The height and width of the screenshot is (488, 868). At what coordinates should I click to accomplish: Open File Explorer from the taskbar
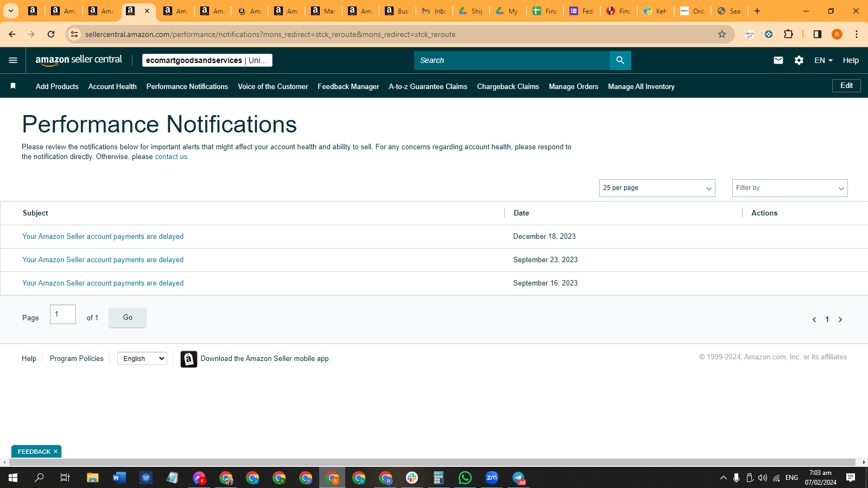pyautogui.click(x=93, y=478)
